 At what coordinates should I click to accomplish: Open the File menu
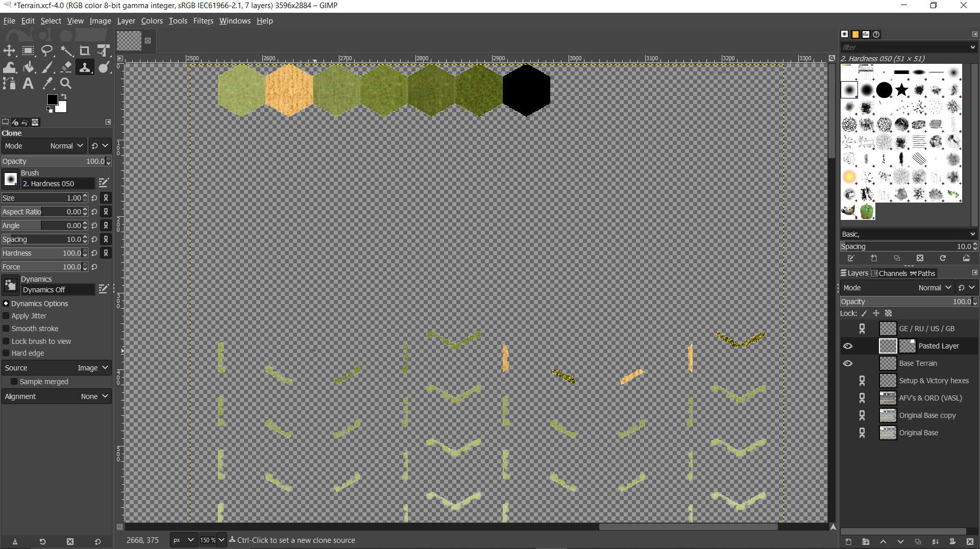point(9,21)
